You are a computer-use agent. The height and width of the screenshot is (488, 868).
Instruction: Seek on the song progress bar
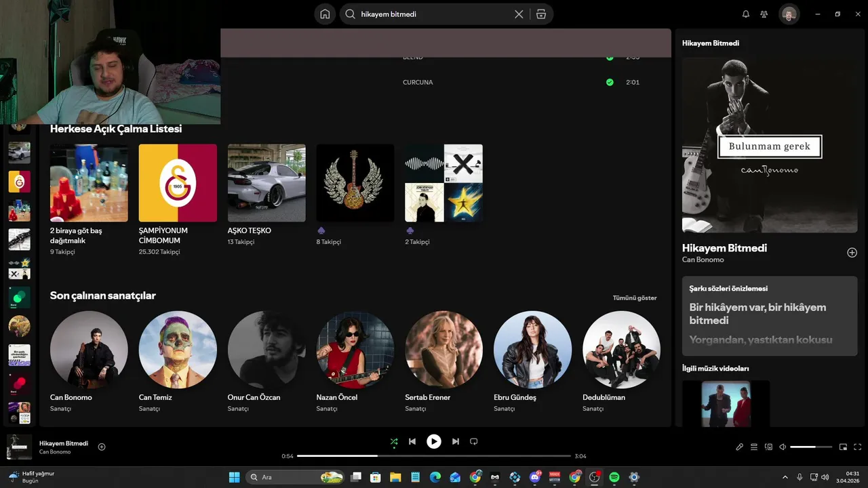tap(434, 456)
